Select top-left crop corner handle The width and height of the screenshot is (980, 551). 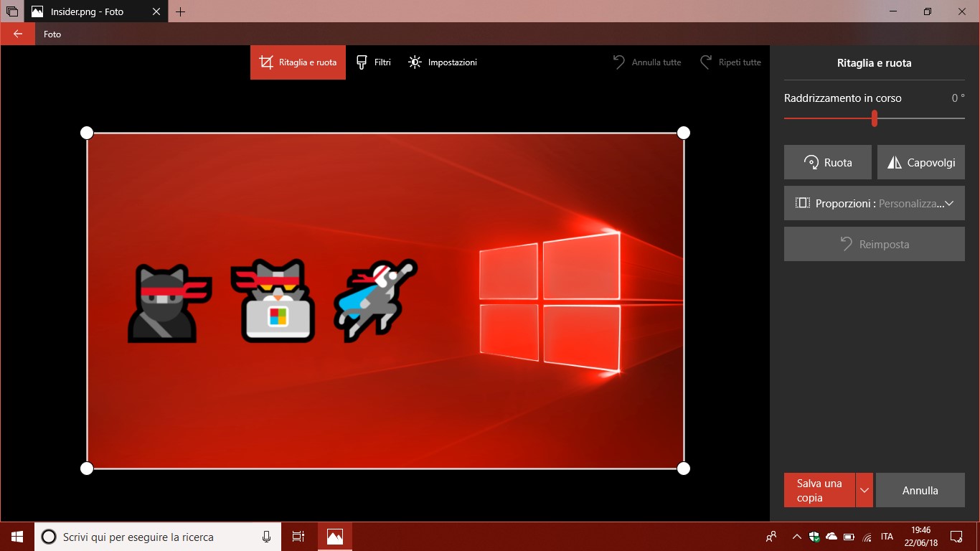pyautogui.click(x=87, y=133)
